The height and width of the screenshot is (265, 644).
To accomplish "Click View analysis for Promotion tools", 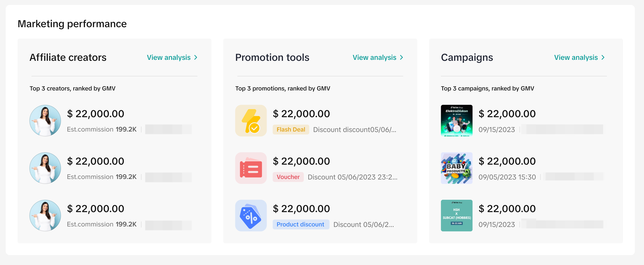I will (374, 58).
